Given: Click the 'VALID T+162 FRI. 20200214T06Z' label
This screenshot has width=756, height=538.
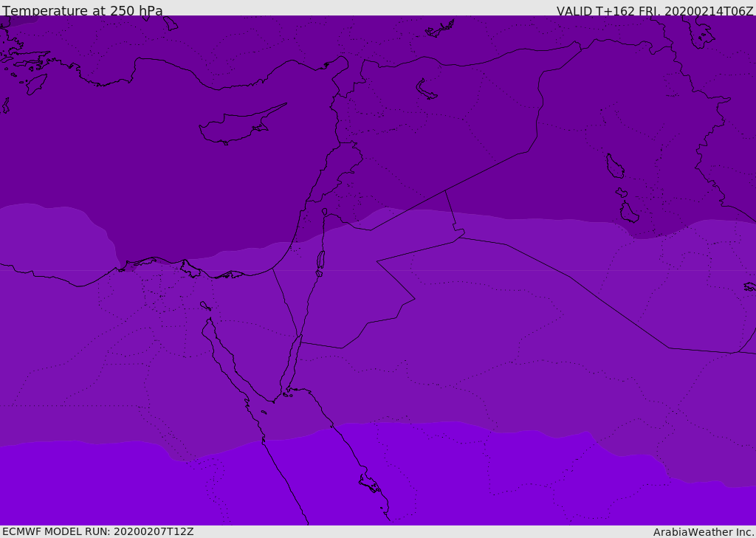Looking at the screenshot, I should (655, 11).
